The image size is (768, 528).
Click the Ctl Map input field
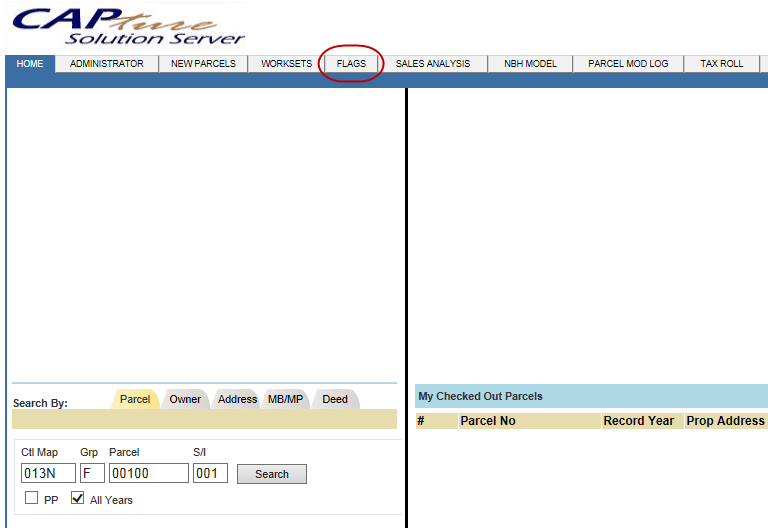(x=48, y=473)
